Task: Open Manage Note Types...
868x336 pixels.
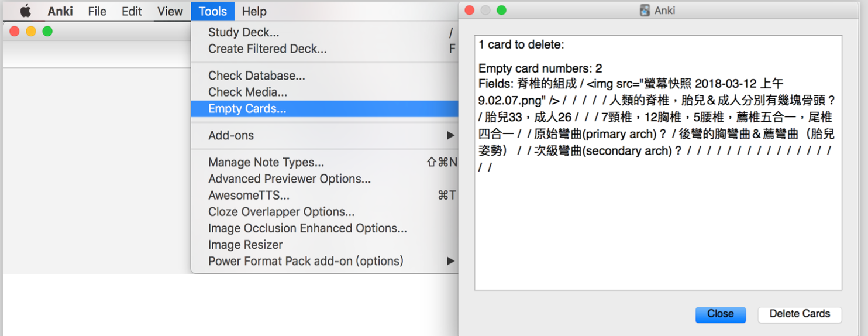Action: [x=325, y=162]
